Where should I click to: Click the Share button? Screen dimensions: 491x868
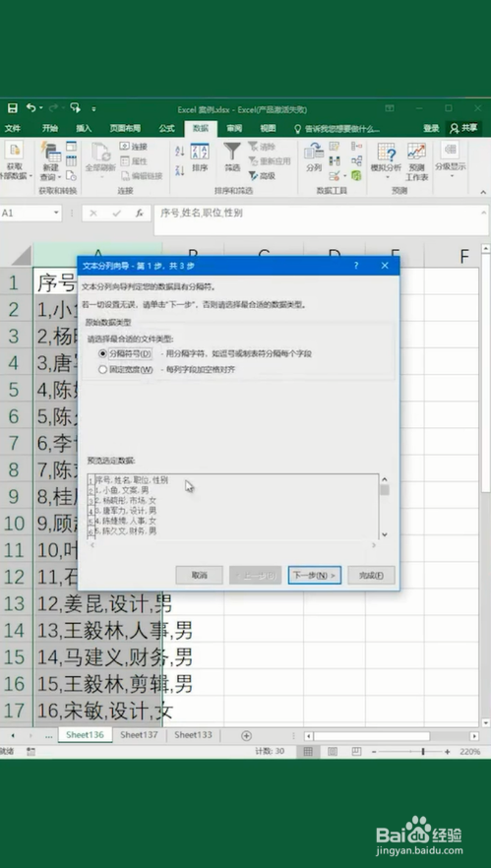(x=463, y=128)
